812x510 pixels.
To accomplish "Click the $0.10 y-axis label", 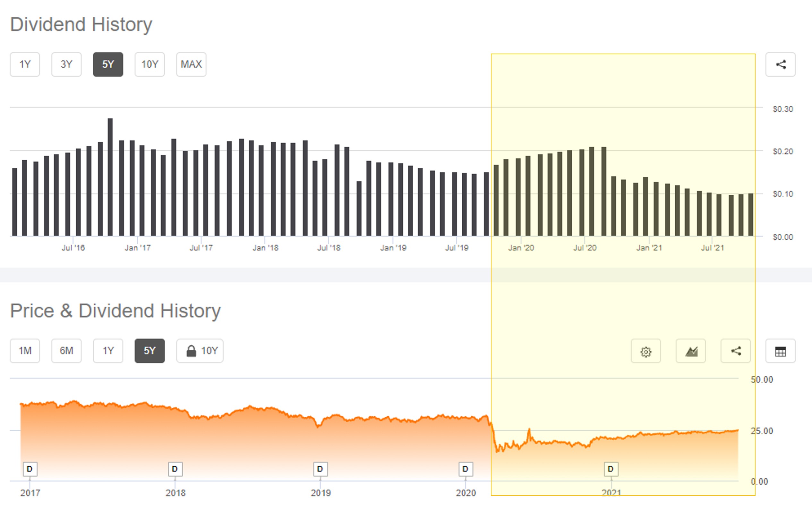I will pos(783,194).
